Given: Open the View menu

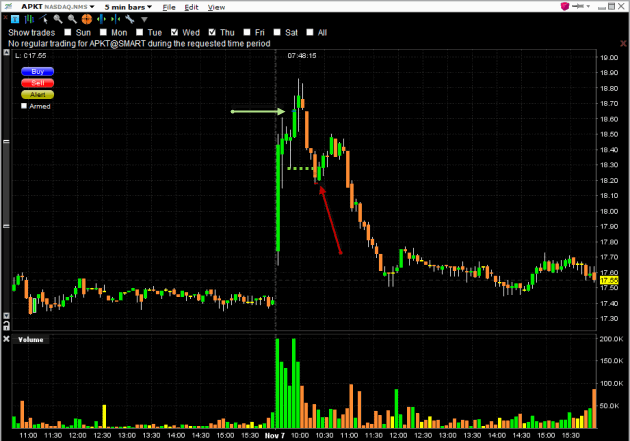Looking at the screenshot, I should (x=216, y=7).
